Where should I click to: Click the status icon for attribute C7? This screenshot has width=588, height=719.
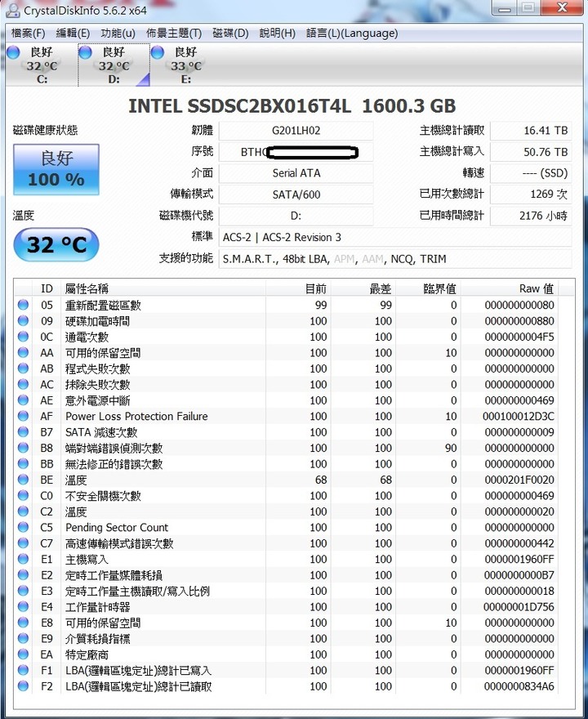(23, 543)
